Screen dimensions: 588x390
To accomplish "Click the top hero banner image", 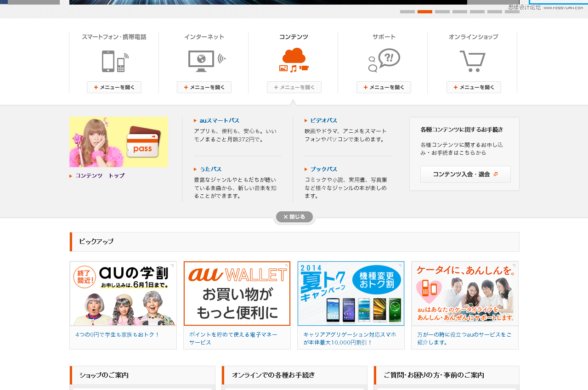I will point(268,2).
